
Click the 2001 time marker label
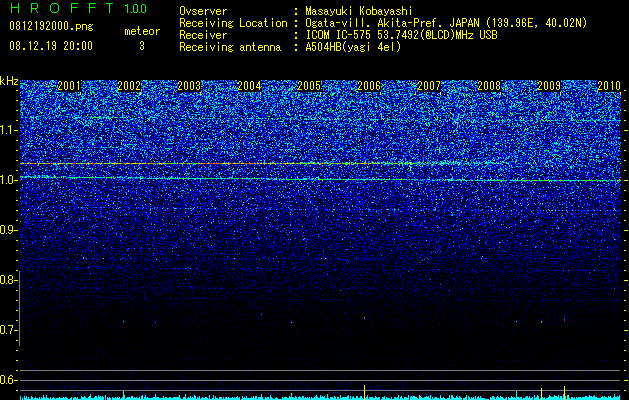pos(69,86)
